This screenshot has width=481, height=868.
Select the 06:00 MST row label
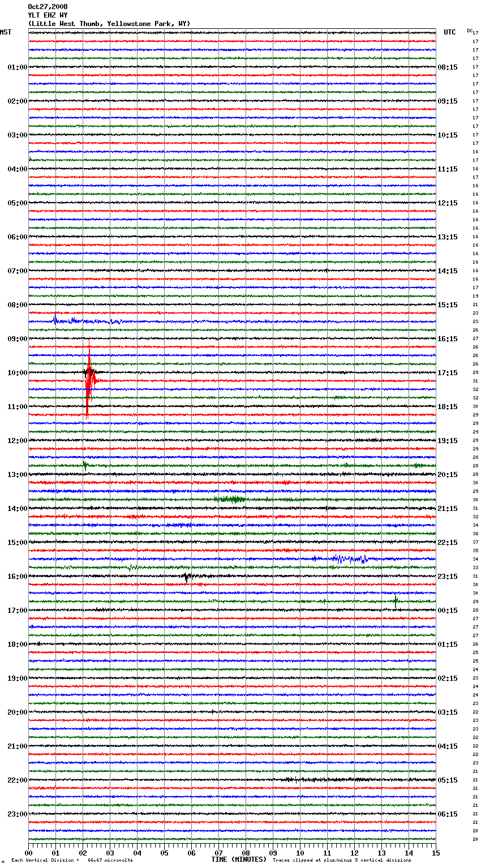[x=18, y=237]
